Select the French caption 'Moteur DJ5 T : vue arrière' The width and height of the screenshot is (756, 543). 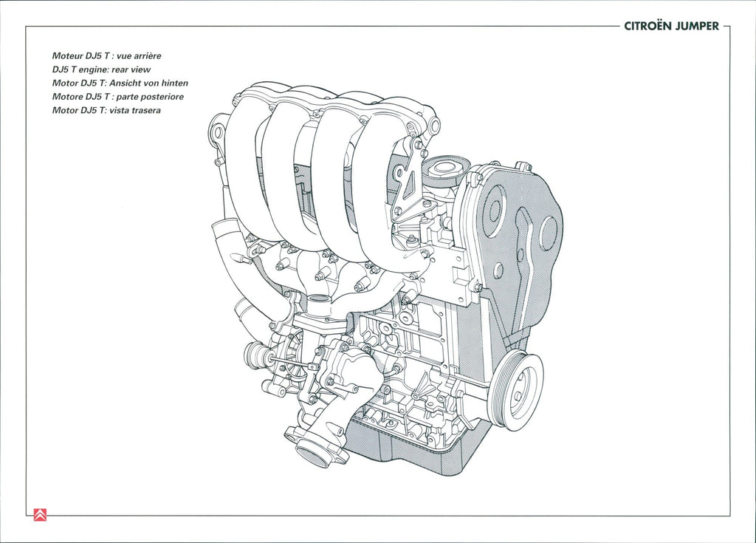[106, 55]
